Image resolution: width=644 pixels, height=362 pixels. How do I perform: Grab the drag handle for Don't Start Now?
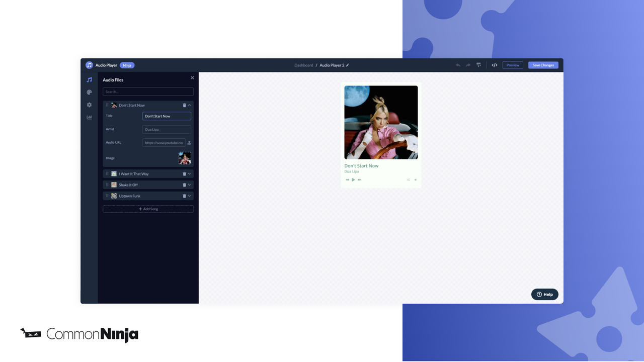(107, 105)
